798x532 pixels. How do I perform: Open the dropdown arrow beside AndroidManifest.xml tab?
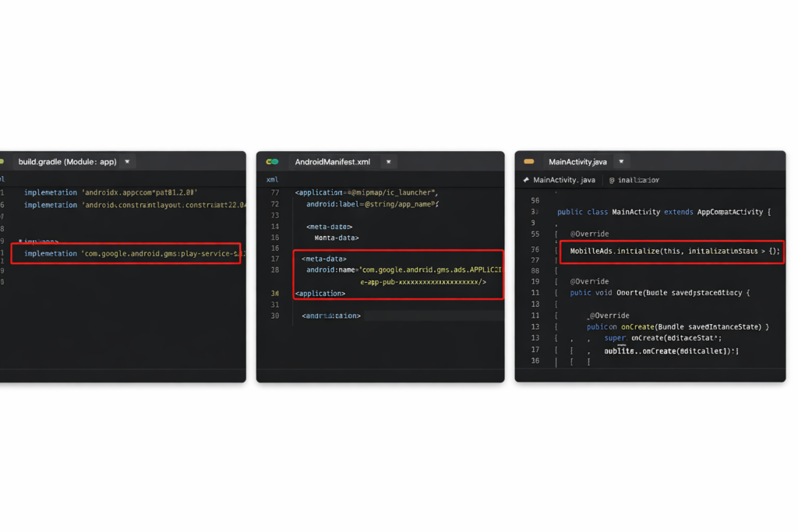(x=388, y=162)
